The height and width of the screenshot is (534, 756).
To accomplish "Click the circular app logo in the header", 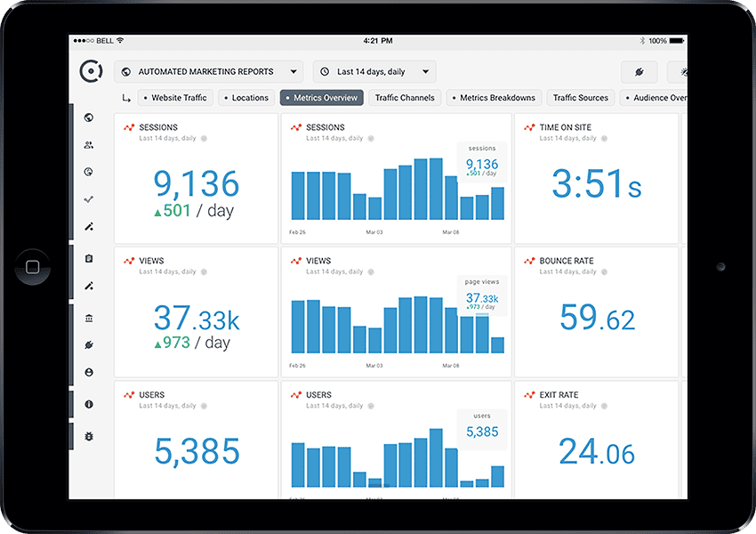I will [x=91, y=71].
